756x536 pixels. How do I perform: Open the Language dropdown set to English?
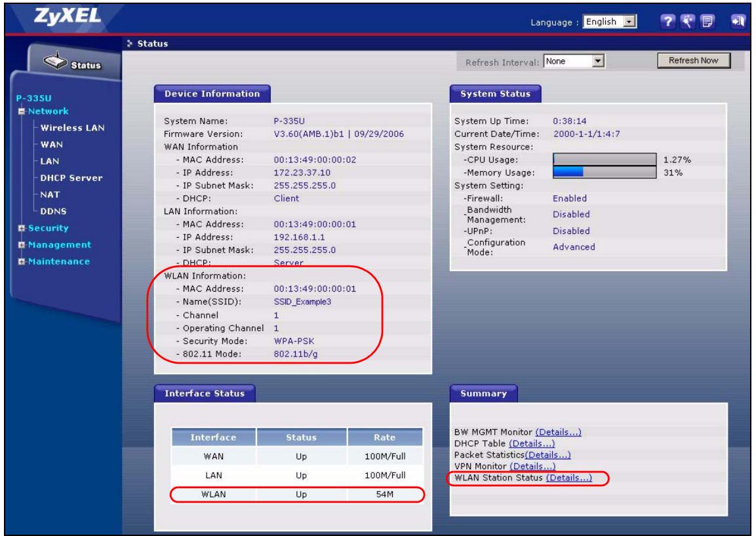click(x=610, y=22)
